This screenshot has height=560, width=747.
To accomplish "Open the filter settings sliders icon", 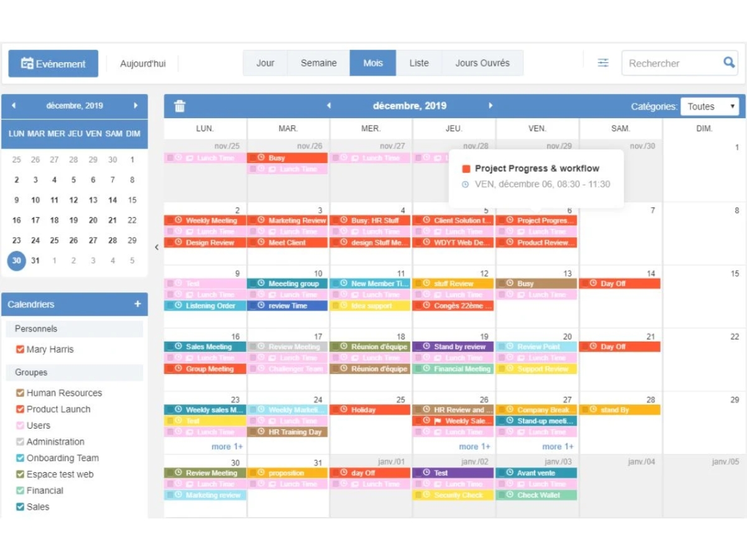I will [603, 63].
